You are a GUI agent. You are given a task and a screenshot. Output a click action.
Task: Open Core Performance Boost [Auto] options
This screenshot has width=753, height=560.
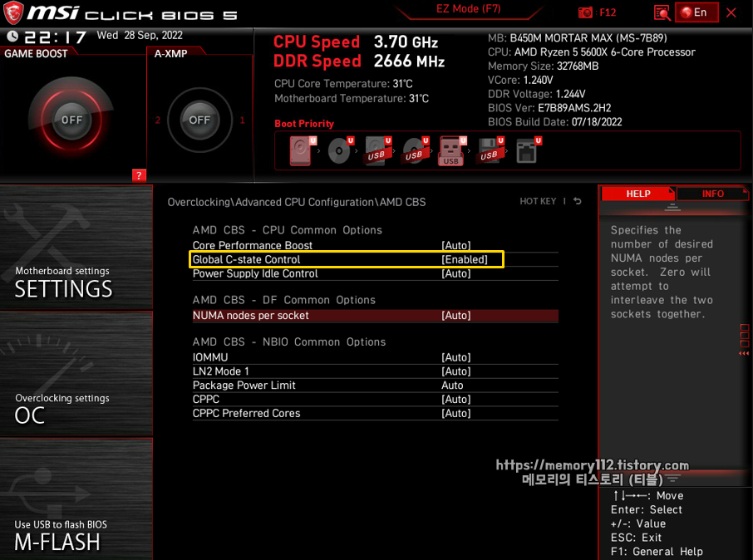pyautogui.click(x=375, y=245)
